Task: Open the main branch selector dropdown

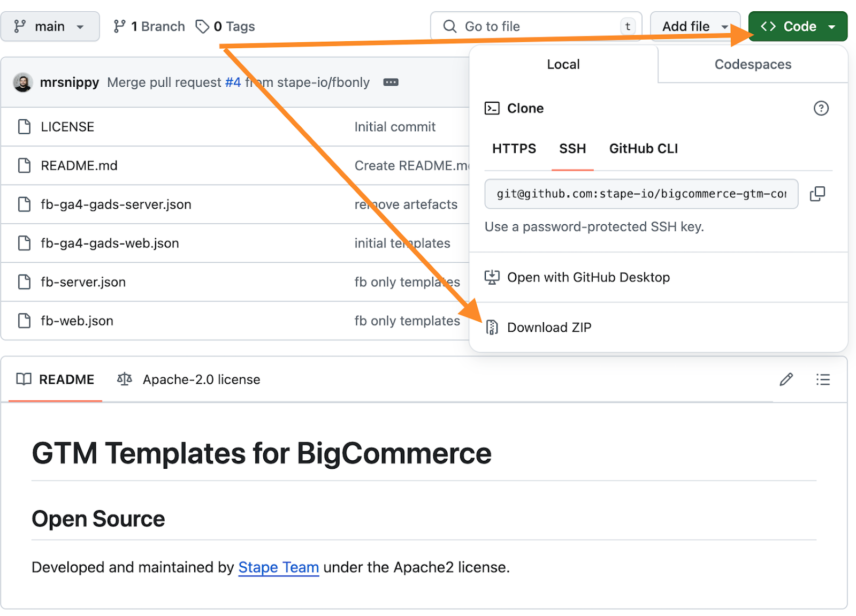Action: pyautogui.click(x=50, y=26)
